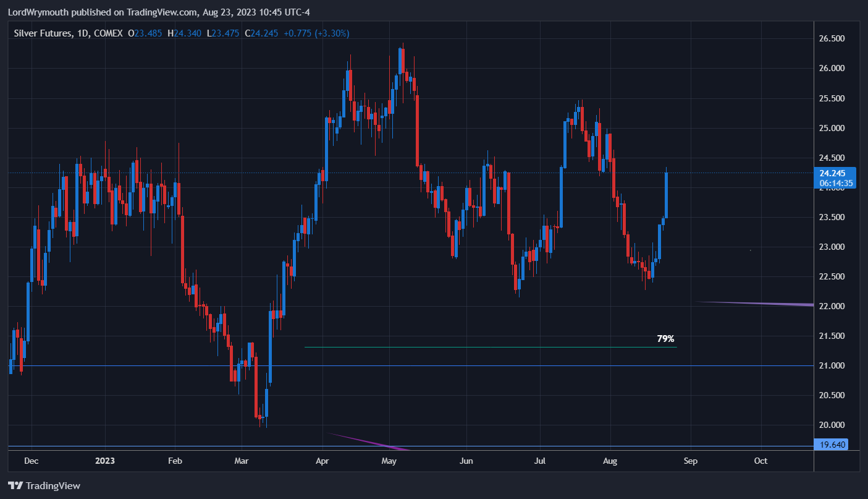Click the 21.000 price axis label
868x499 pixels.
(832, 365)
